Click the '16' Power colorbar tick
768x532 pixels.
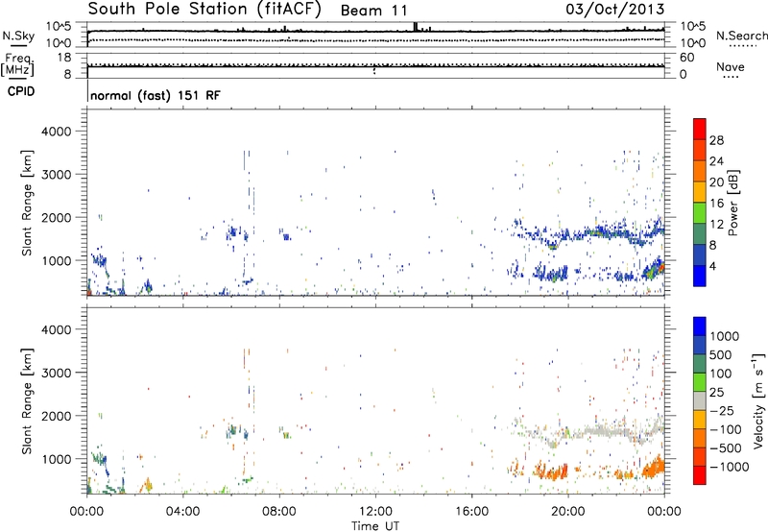point(716,204)
